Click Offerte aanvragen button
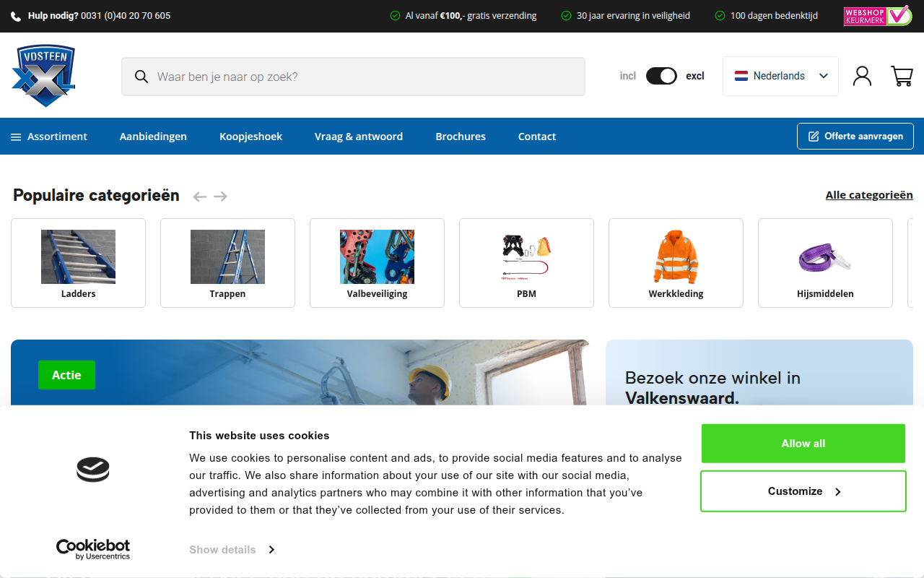Screen dimensions: 924x578 tap(855, 136)
